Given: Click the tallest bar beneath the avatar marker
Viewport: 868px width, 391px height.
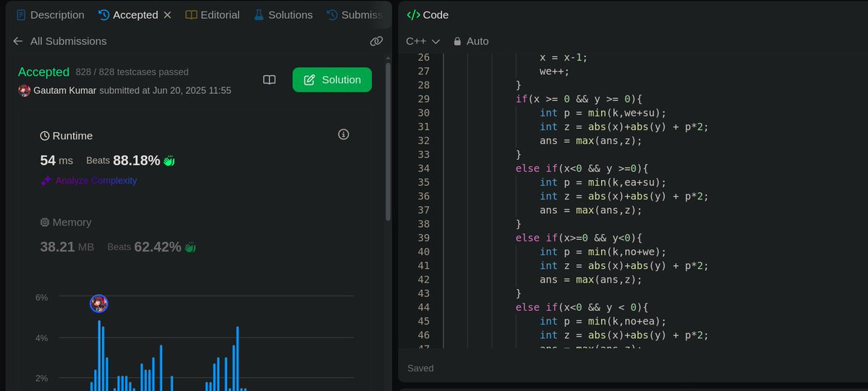Looking at the screenshot, I should click(x=99, y=355).
